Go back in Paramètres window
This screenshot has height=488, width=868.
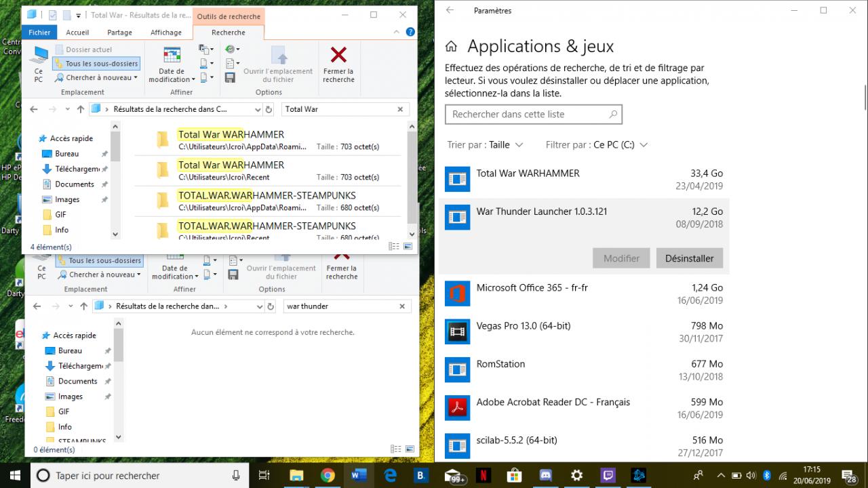tap(450, 10)
